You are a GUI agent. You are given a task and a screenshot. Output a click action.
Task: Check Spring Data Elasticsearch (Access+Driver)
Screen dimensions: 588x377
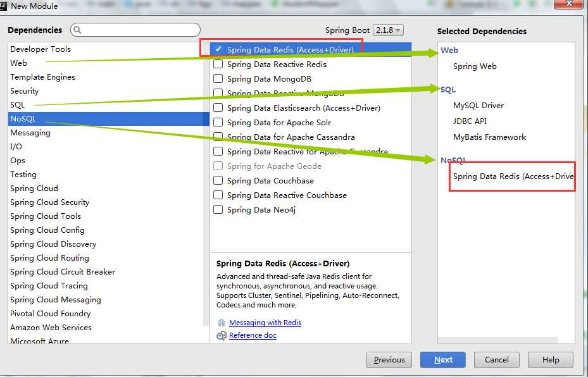(218, 108)
